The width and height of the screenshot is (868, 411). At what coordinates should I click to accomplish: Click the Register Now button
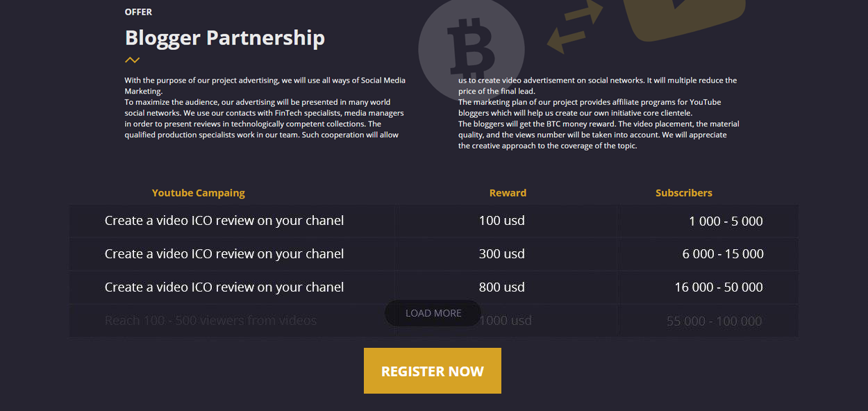433,371
